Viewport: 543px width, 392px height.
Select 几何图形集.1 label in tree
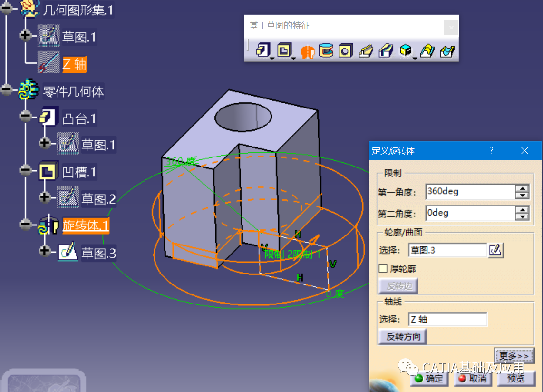click(78, 10)
